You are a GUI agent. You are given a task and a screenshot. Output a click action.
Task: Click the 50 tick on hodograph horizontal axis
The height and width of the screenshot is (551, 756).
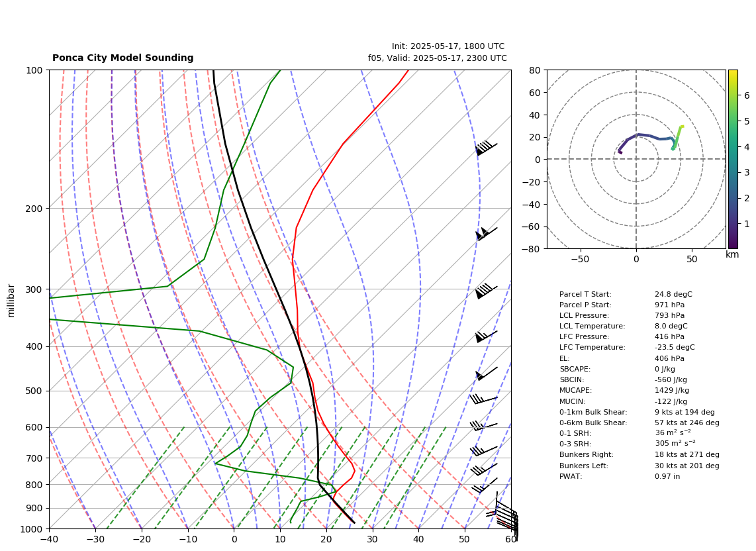click(692, 259)
